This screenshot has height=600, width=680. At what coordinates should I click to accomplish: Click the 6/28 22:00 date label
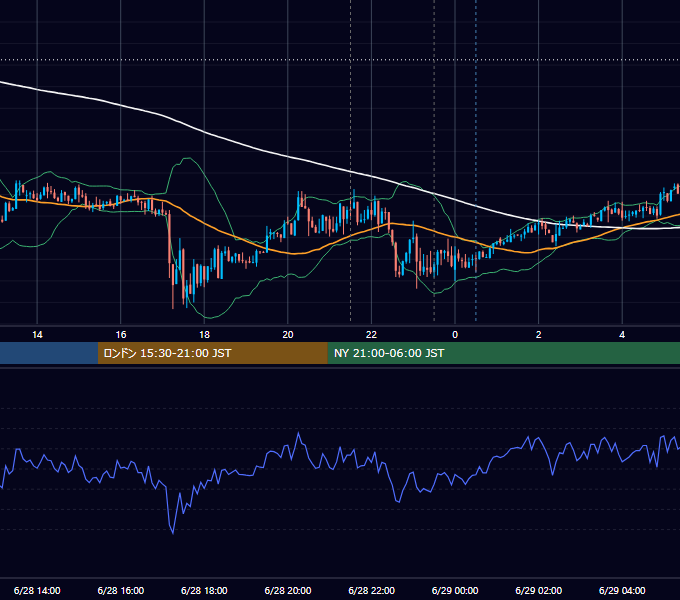[x=372, y=590]
